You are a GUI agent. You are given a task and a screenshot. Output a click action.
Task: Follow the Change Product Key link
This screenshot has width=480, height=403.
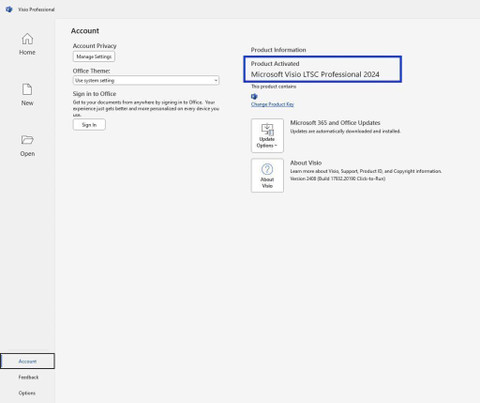click(272, 104)
